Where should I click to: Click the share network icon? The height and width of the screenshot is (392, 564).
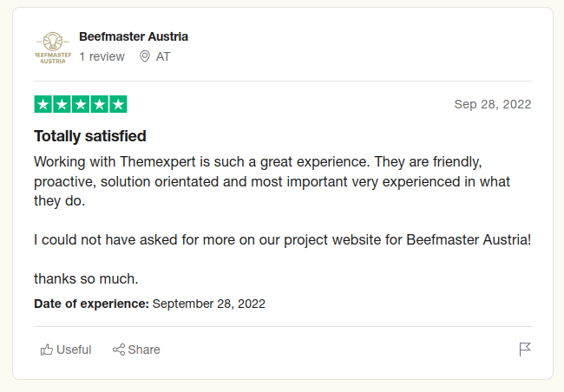119,350
